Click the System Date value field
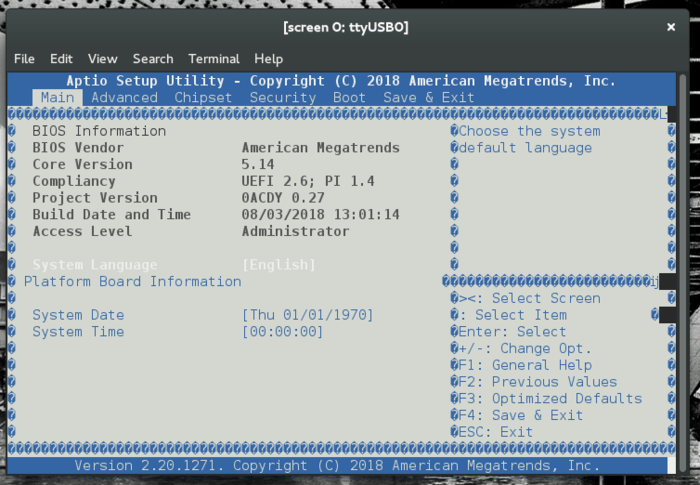The image size is (700, 485). pyautogui.click(x=308, y=315)
